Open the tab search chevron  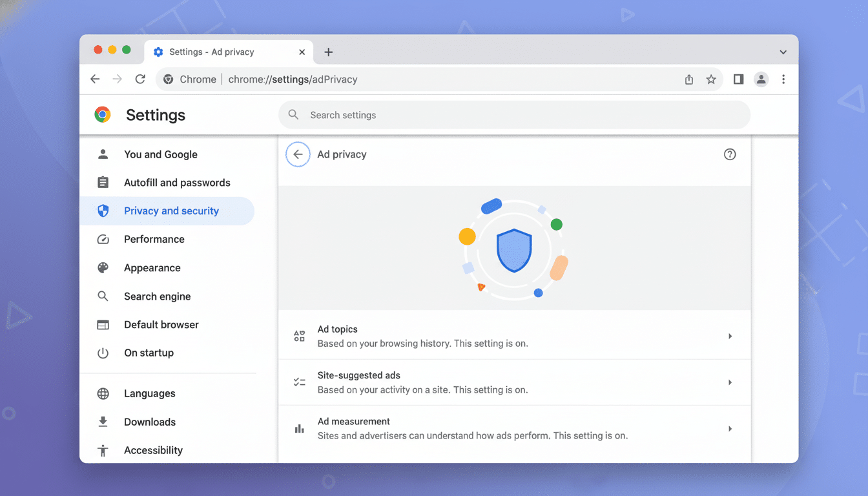pos(783,52)
